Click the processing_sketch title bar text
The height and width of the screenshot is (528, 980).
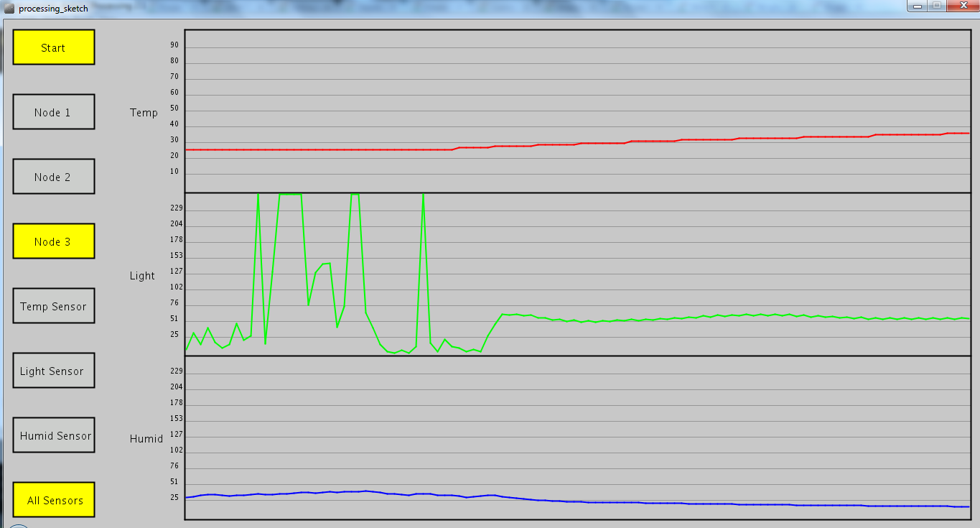[x=54, y=8]
